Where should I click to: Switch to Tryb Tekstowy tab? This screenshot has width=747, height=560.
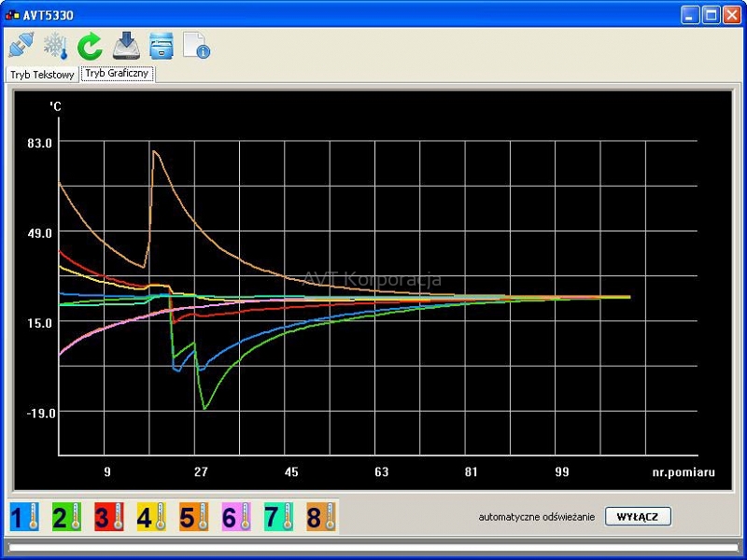[42, 75]
